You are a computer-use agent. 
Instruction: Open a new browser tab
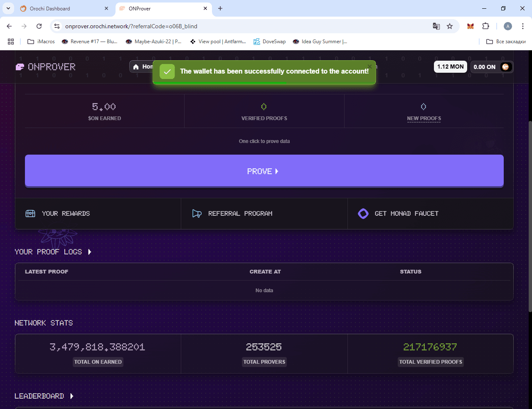click(x=220, y=8)
